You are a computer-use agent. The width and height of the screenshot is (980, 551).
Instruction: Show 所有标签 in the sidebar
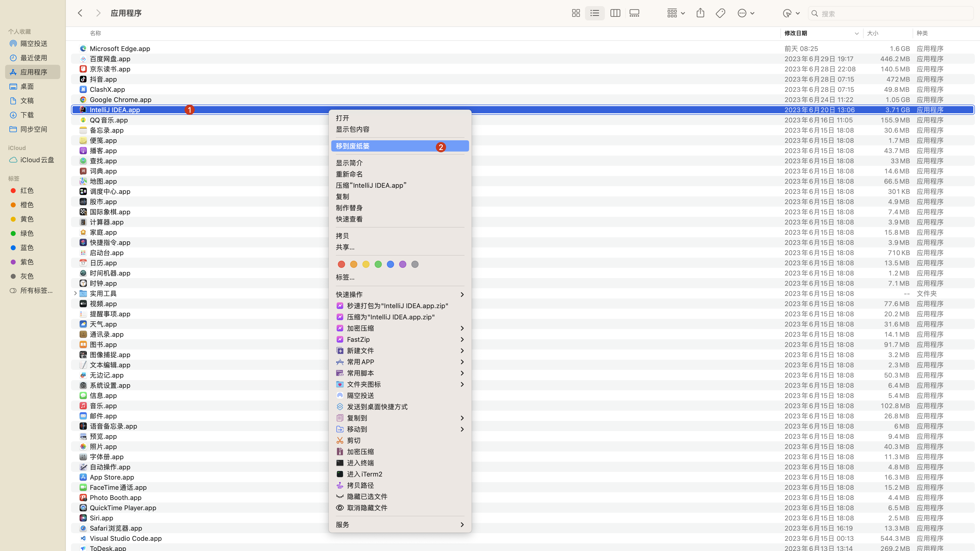[33, 290]
